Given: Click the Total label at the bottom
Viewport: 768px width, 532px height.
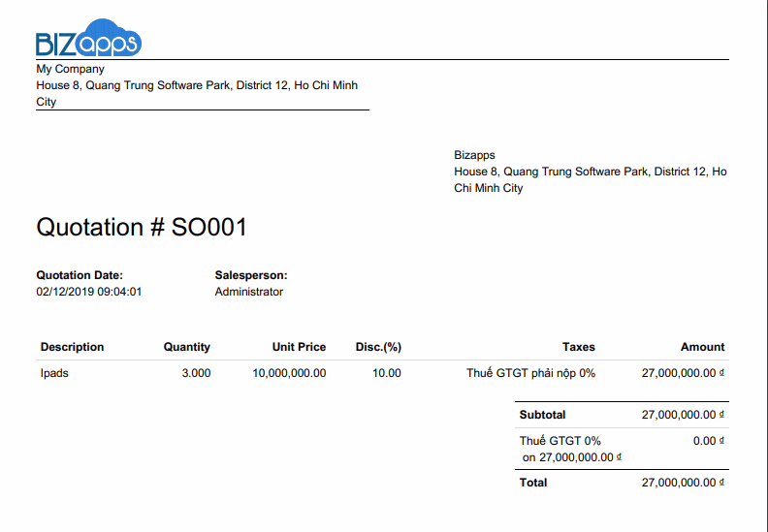Looking at the screenshot, I should pyautogui.click(x=533, y=483).
